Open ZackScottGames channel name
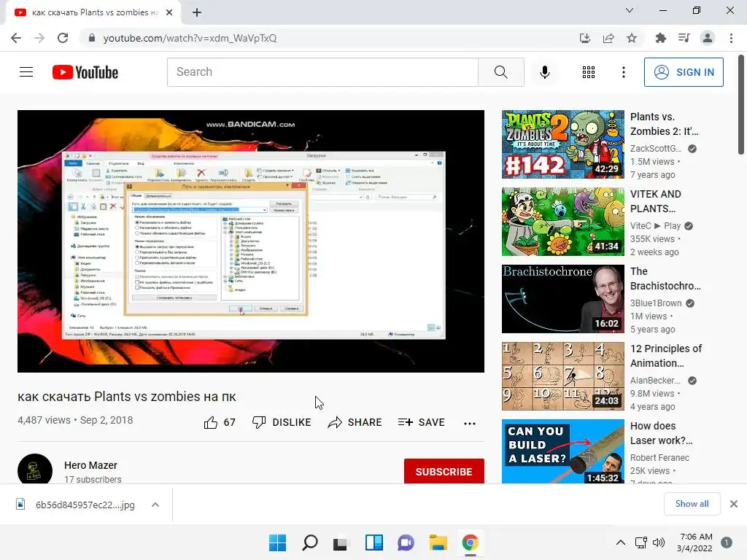 pos(656,149)
